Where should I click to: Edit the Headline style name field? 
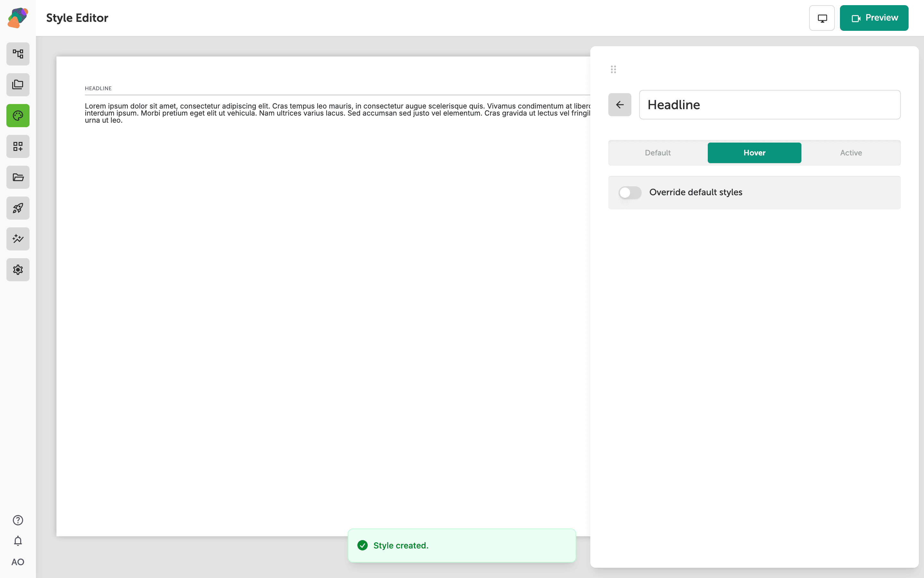pos(770,105)
